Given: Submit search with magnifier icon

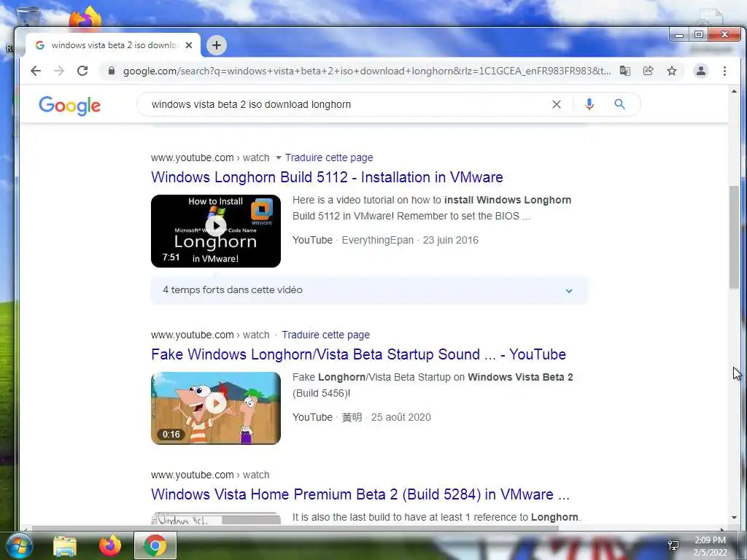Looking at the screenshot, I should (619, 104).
